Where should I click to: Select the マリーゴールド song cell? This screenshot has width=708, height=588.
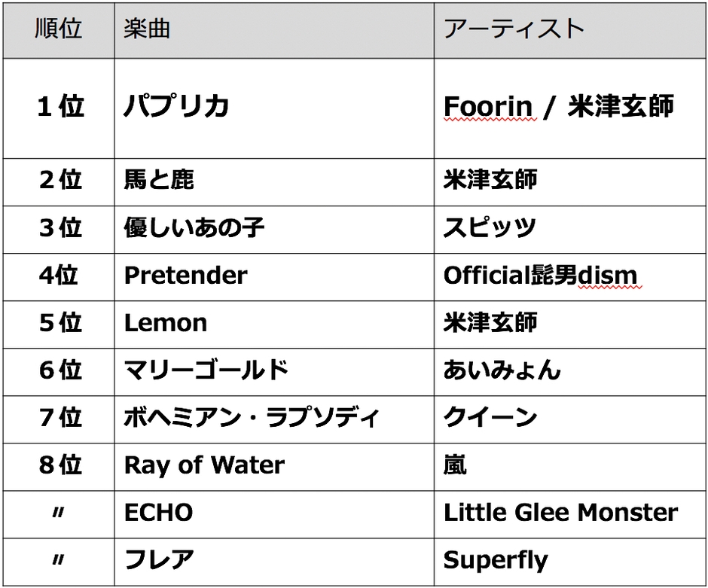[x=206, y=370]
